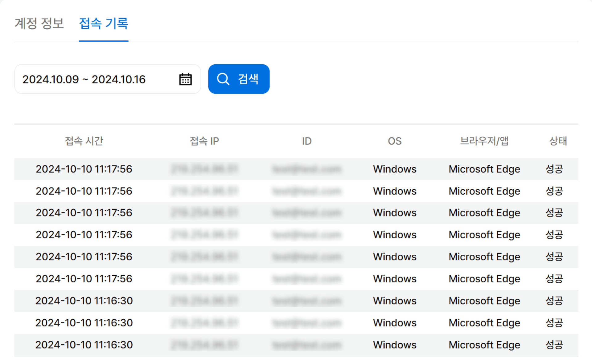Viewport: 592px width, 364px height.
Task: Click 성공 status in the last row
Action: [x=554, y=345]
